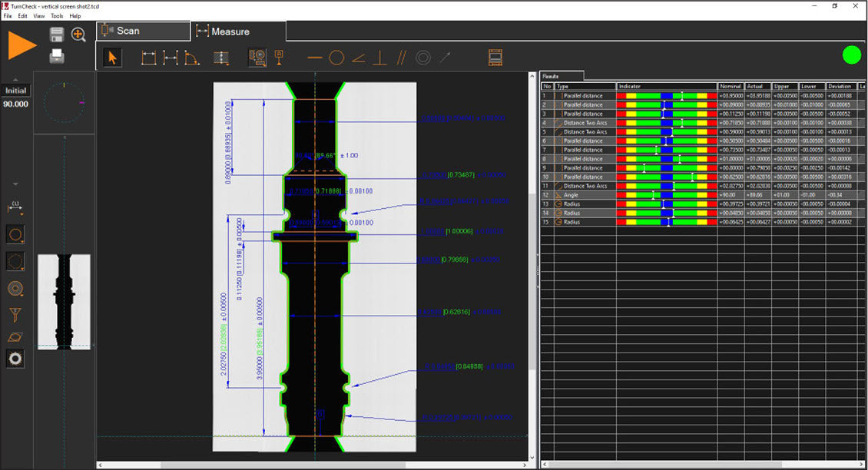The width and height of the screenshot is (868, 470).
Task: Click the Actual column header
Action: click(758, 86)
